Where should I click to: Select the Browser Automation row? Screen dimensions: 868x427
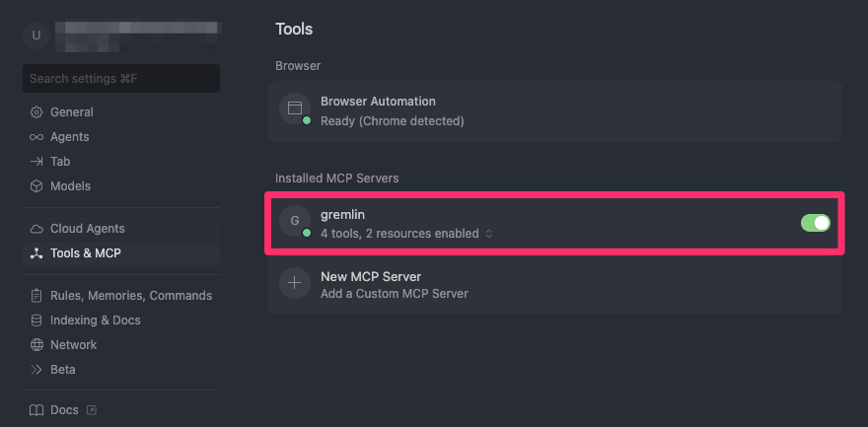[x=554, y=110]
